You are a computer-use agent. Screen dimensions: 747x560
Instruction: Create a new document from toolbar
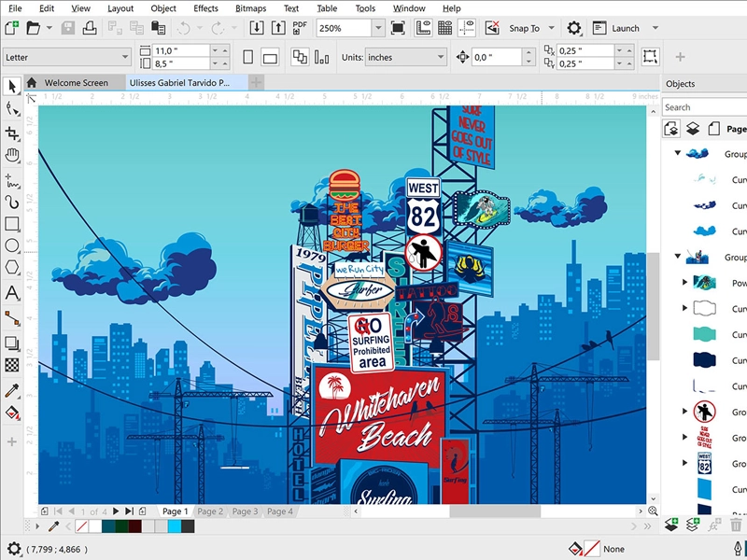[11, 28]
